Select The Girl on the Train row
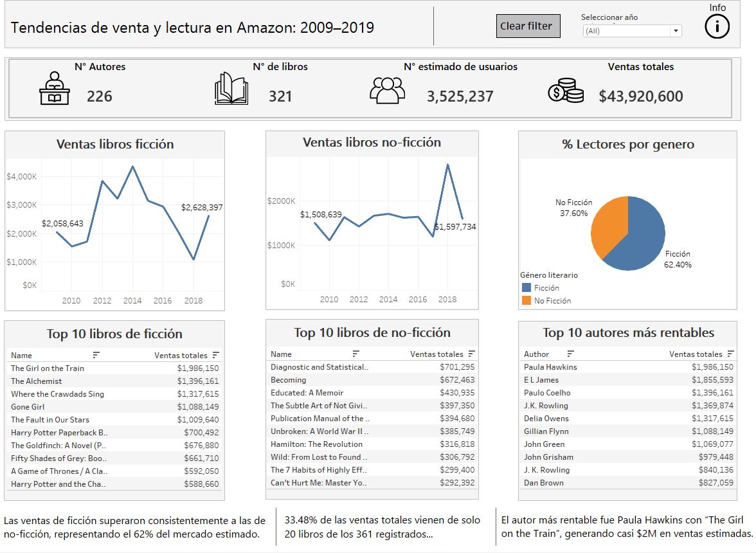 (x=114, y=368)
